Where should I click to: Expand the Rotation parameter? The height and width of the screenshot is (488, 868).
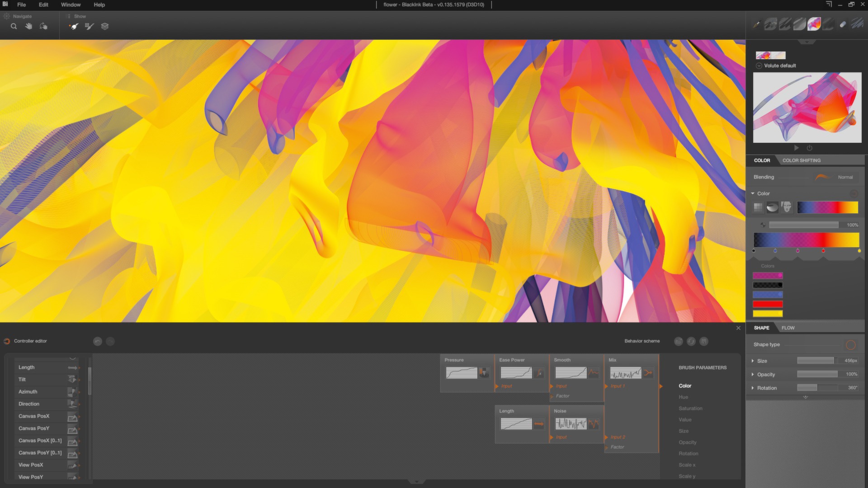pos(753,388)
